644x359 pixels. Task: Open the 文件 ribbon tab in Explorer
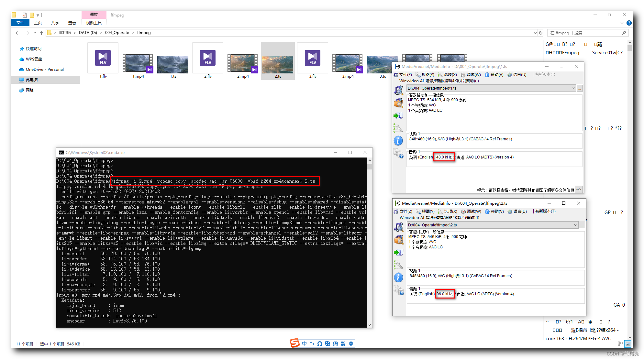tap(20, 23)
